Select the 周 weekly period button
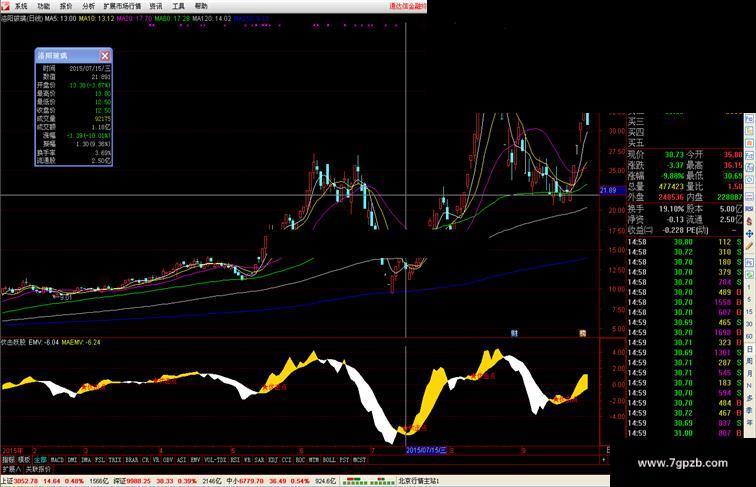 [x=749, y=361]
